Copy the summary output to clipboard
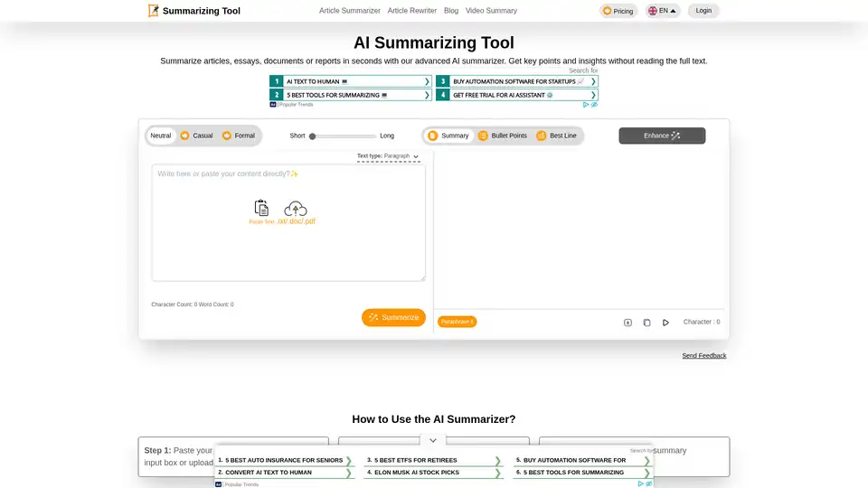868x488 pixels. pos(646,323)
